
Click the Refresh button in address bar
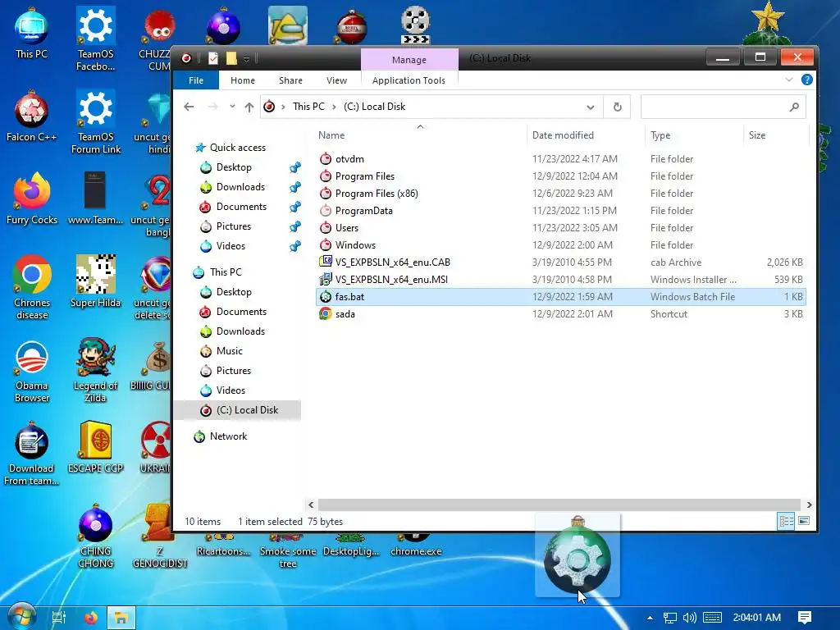coord(617,107)
